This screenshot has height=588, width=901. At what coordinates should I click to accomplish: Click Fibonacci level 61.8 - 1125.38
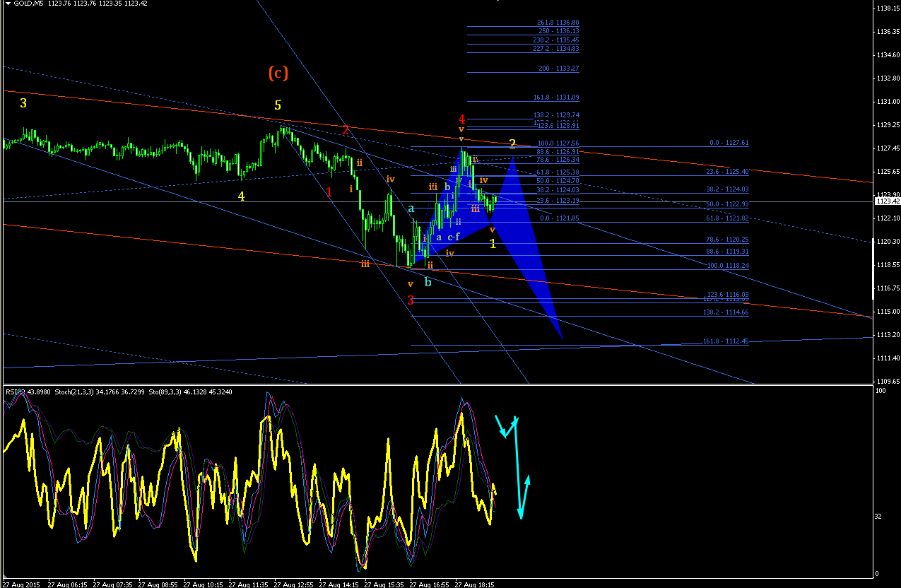tap(558, 172)
